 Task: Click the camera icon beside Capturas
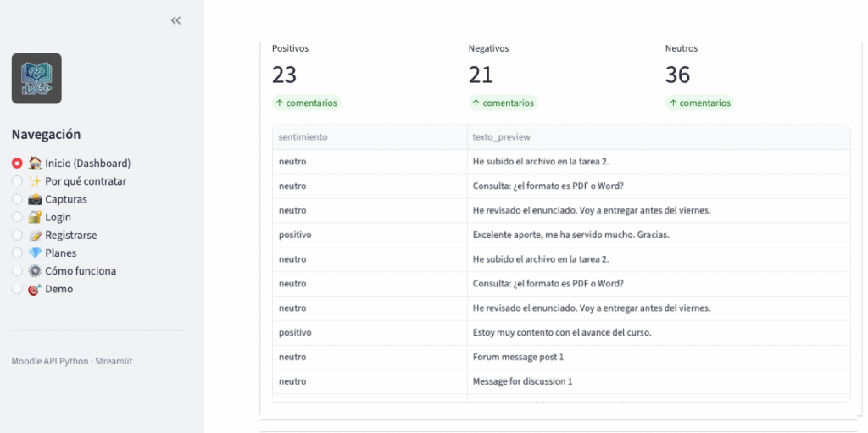[35, 199]
